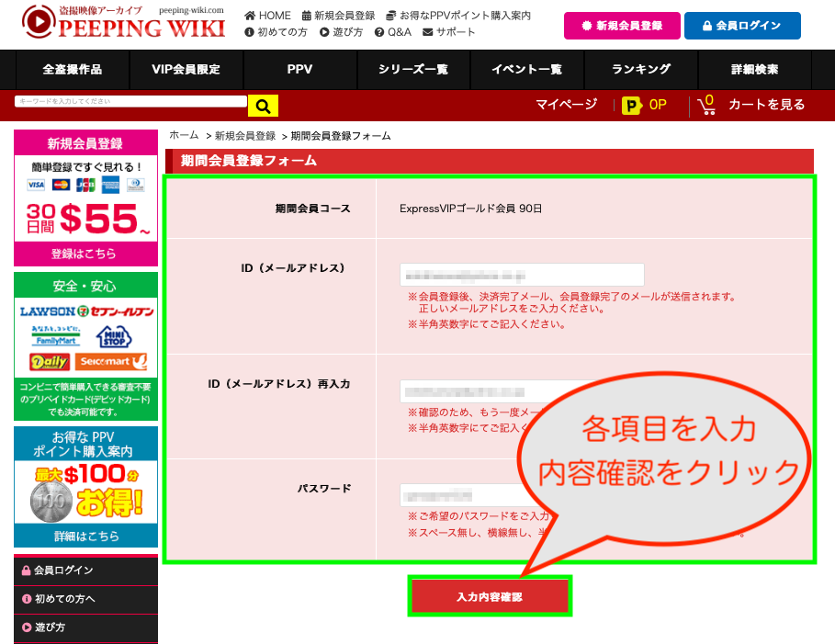Click the pink 新規会員登録 header button
835x644 pixels.
coord(622,26)
